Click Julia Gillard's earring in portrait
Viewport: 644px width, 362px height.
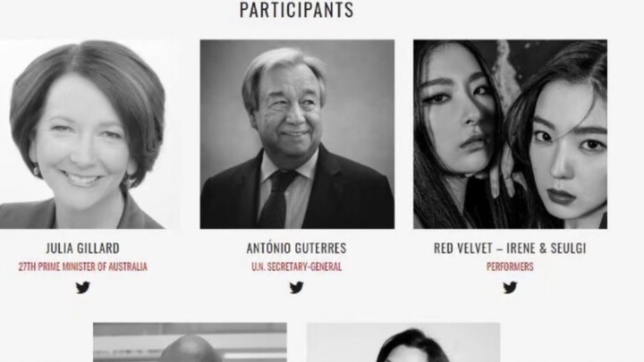[36, 170]
